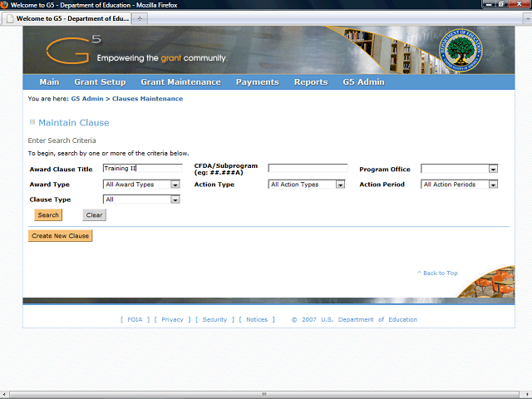532x399 pixels.
Task: Click the Clear button
Action: click(94, 214)
